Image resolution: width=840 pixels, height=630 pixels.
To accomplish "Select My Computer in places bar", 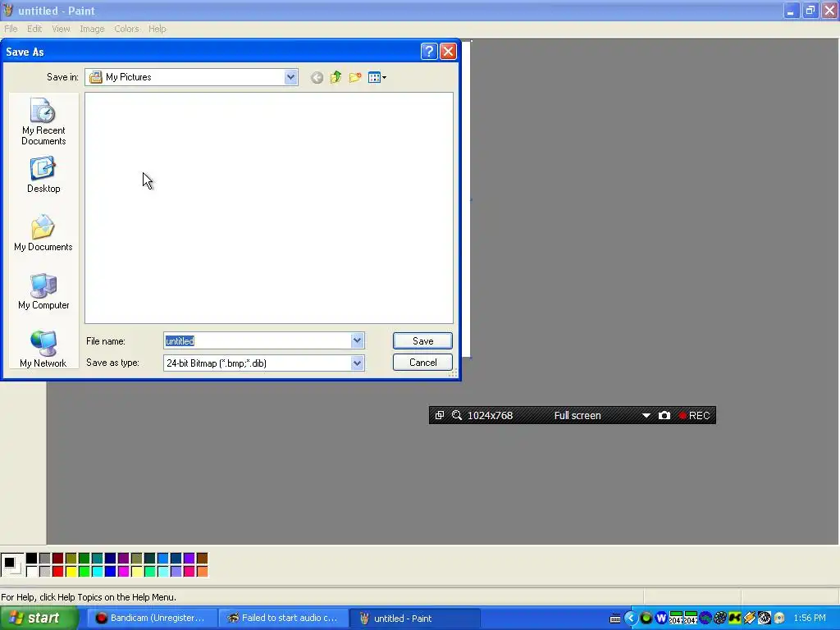I will 43,291.
